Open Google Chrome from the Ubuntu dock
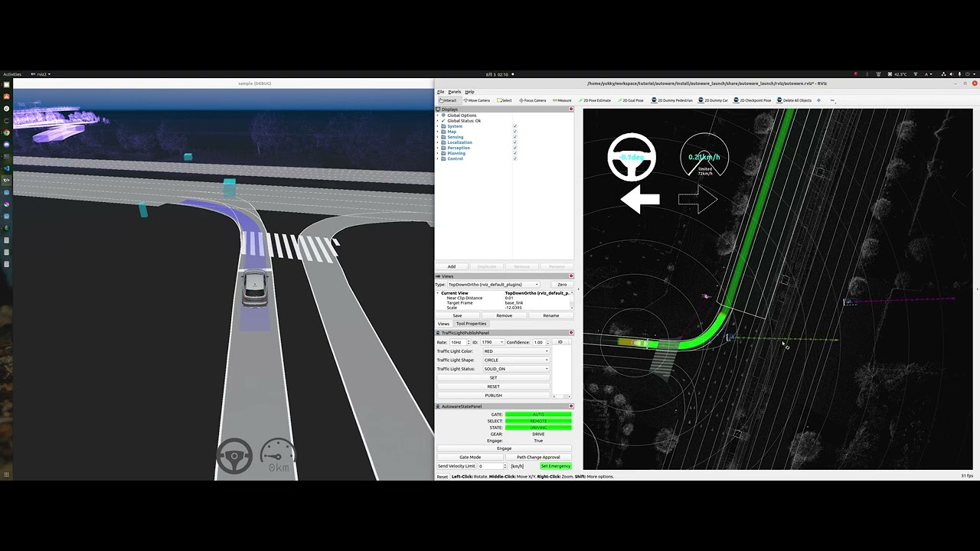 click(6, 132)
